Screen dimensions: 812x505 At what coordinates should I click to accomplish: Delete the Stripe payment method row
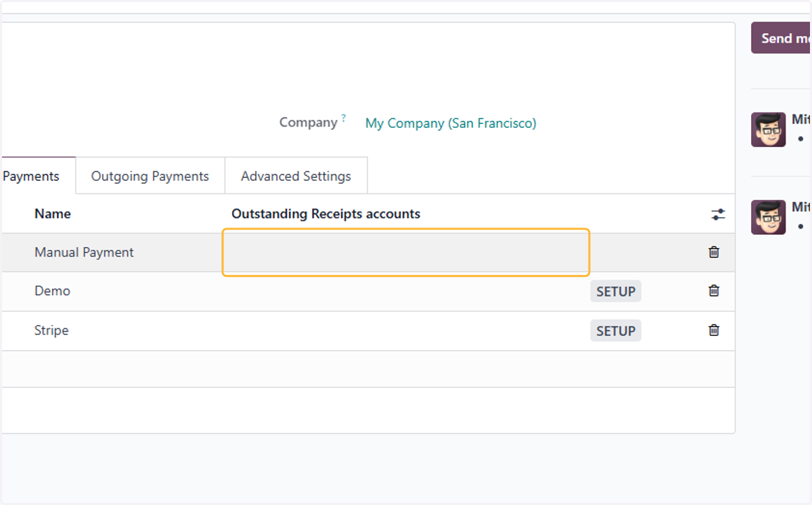(714, 330)
